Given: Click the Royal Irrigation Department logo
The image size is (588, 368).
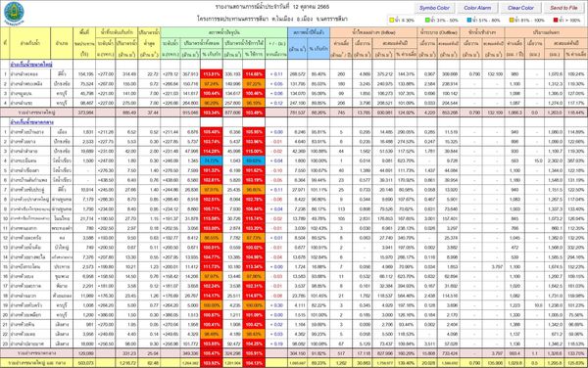Looking at the screenshot, I should tap(14, 13).
